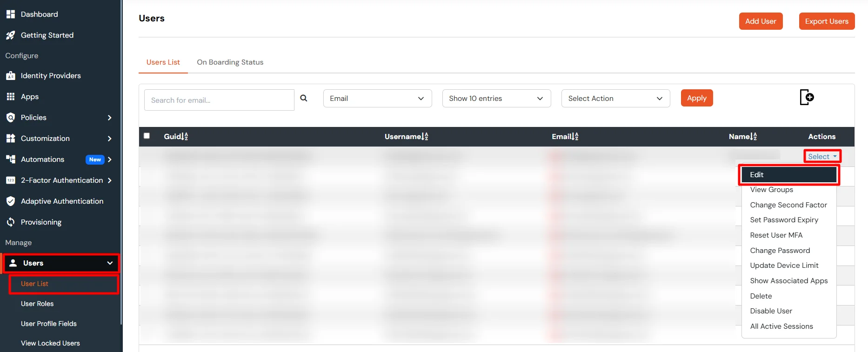The width and height of the screenshot is (868, 352).
Task: Open User List in sidebar
Action: [x=34, y=284]
